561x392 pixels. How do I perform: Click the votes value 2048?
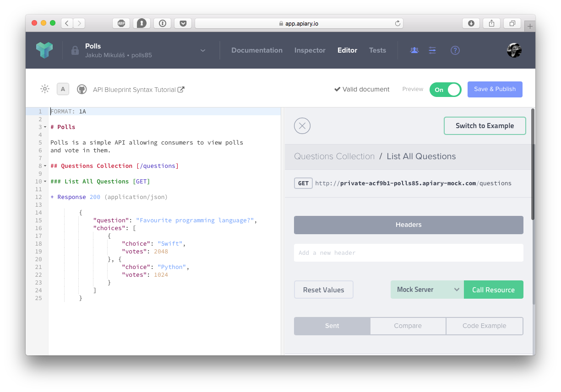point(161,252)
